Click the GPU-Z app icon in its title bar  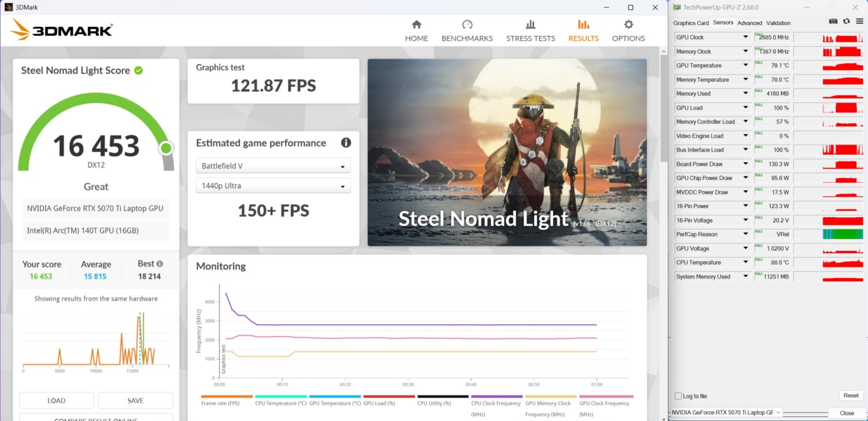[x=676, y=8]
